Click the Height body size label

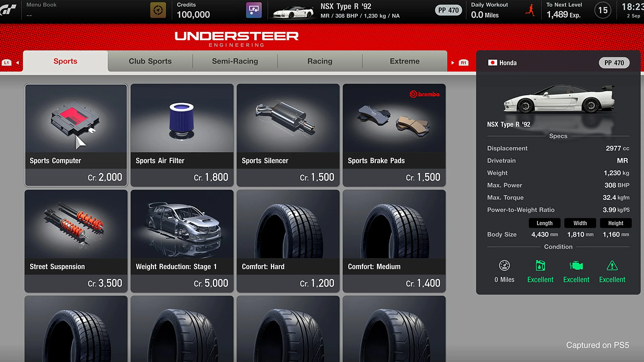click(616, 223)
